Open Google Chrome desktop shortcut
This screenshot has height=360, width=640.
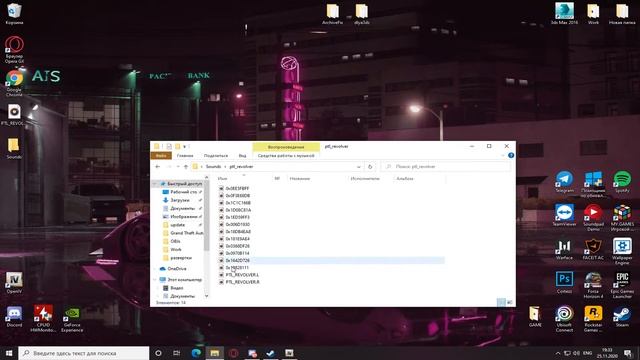pyautogui.click(x=14, y=82)
